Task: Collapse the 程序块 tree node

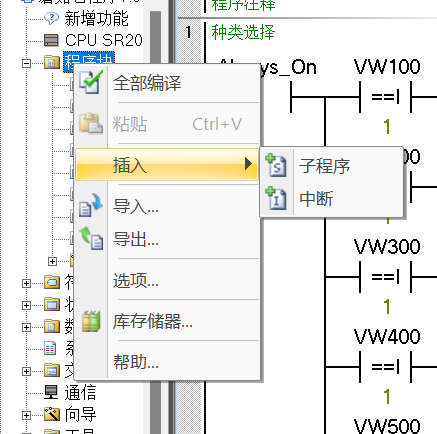Action: click(x=26, y=63)
